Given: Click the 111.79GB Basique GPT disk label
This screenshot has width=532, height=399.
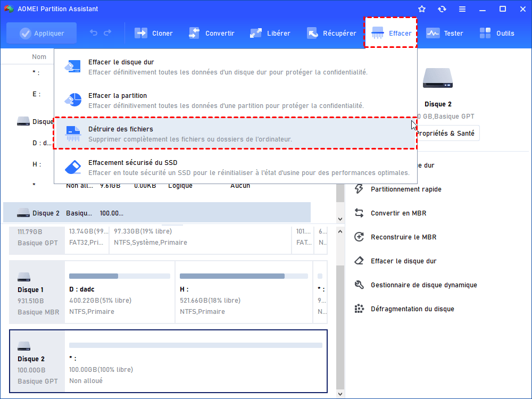Looking at the screenshot, I should tap(37, 239).
